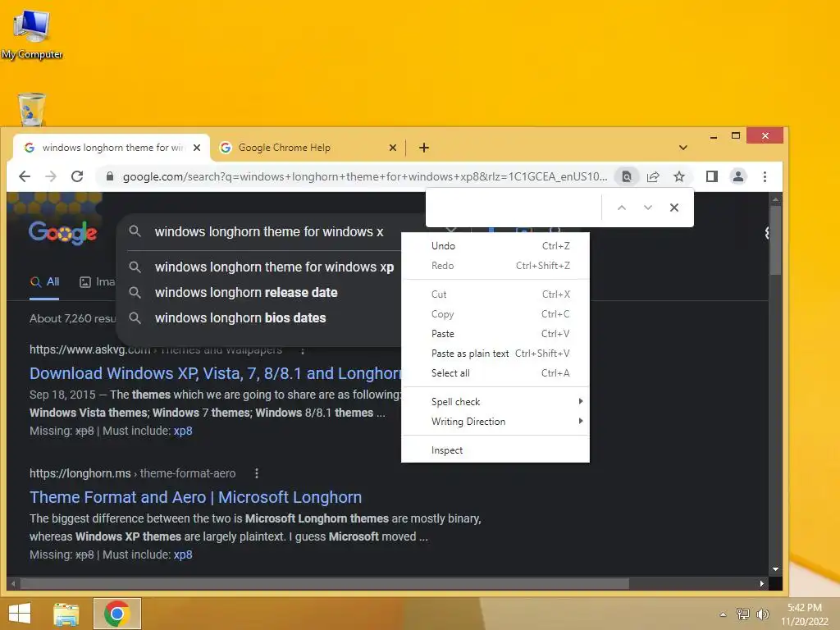Select the Recycle Bin desktop icon
840x630 pixels.
click(32, 109)
